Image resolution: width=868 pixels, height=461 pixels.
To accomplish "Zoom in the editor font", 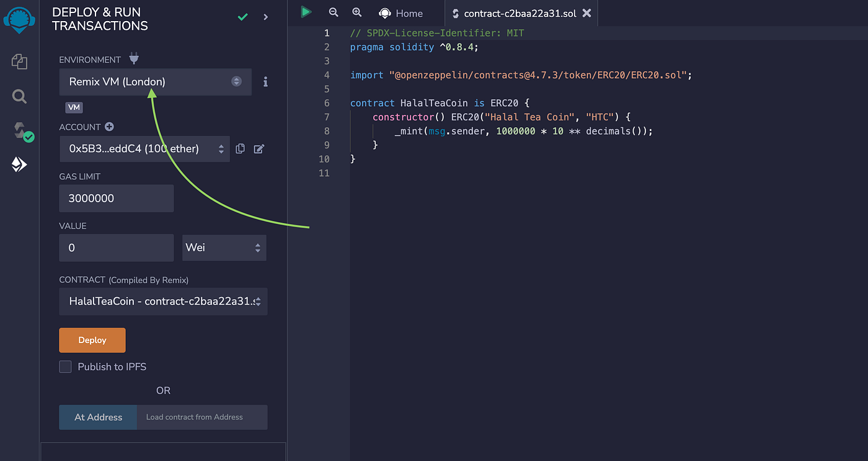I will 356,12.
